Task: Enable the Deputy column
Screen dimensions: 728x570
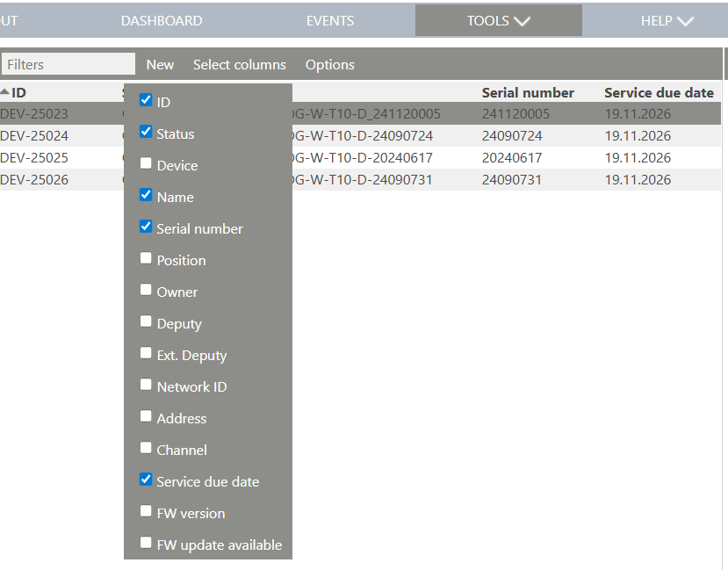Action: point(146,321)
